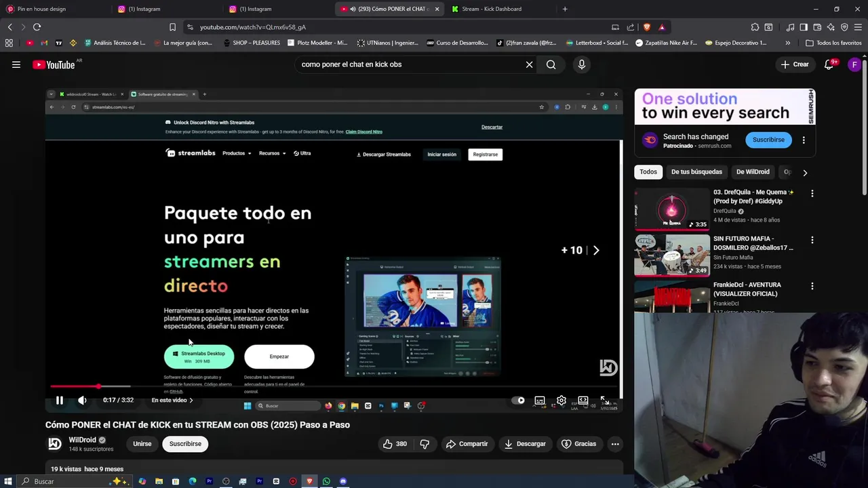Mute the video volume
The width and height of the screenshot is (868, 488).
82,400
